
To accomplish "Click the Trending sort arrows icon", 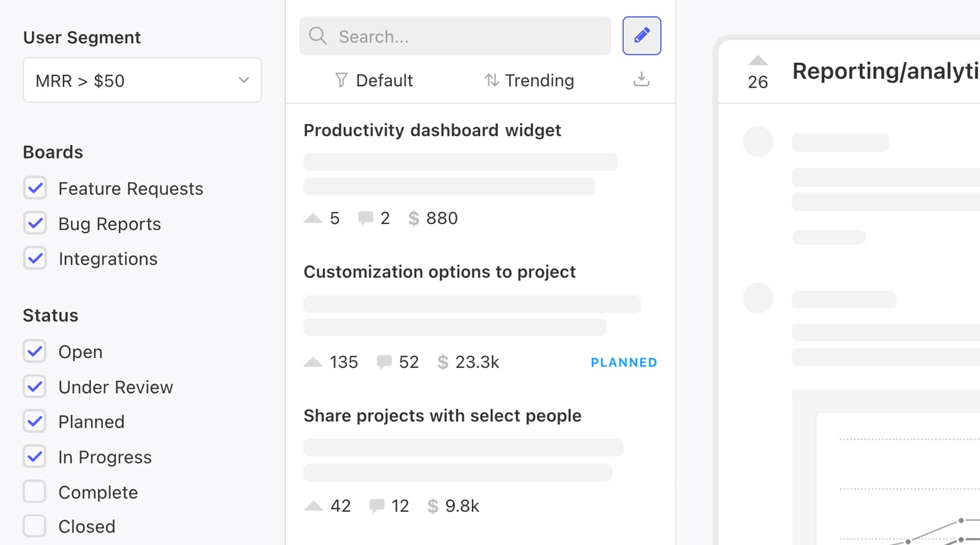I will pos(491,80).
